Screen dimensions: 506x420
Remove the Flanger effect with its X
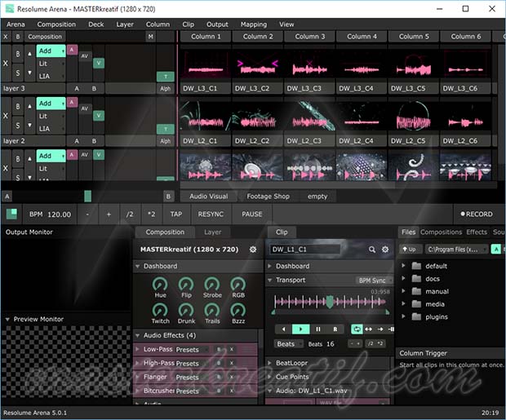(232, 377)
